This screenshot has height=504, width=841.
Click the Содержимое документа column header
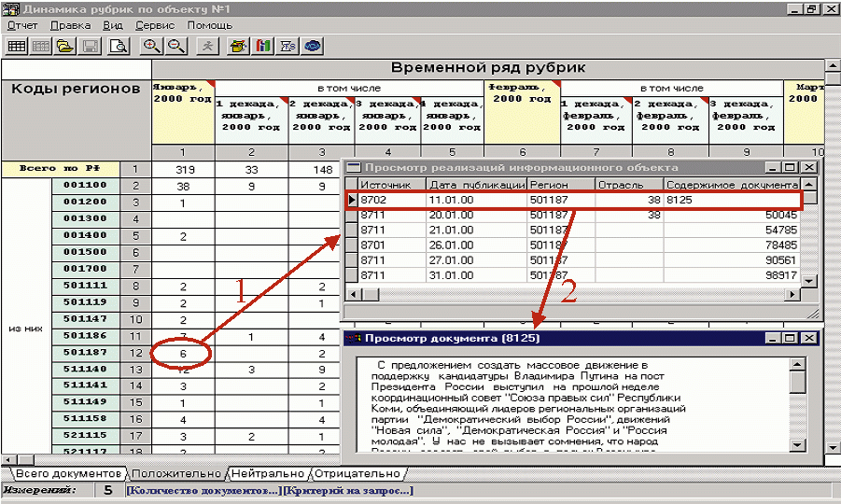[733, 185]
